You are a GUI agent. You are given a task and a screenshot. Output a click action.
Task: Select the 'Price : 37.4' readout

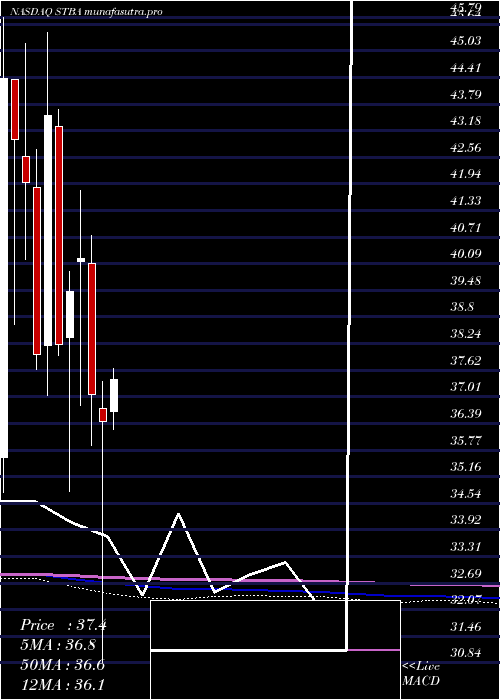tap(62, 625)
